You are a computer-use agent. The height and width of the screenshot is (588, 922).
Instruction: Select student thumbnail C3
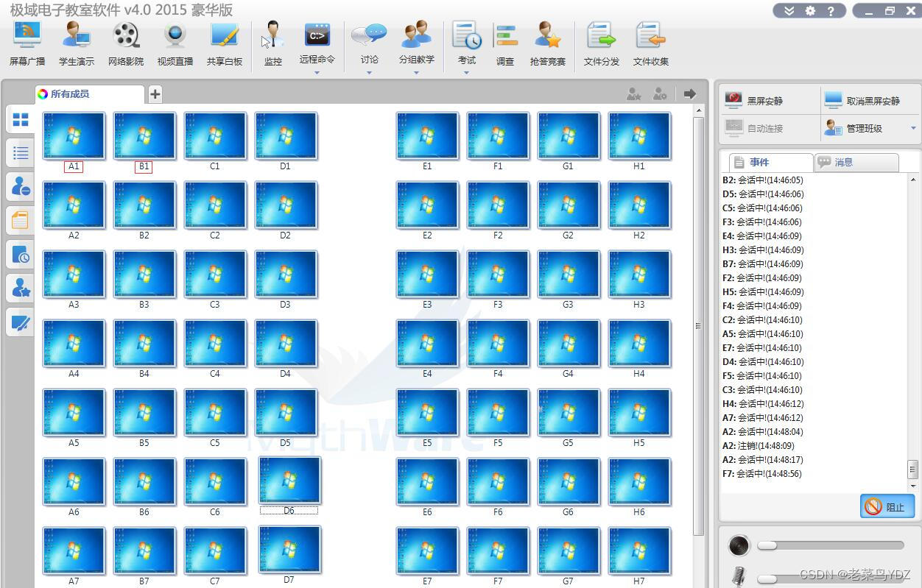click(x=215, y=274)
